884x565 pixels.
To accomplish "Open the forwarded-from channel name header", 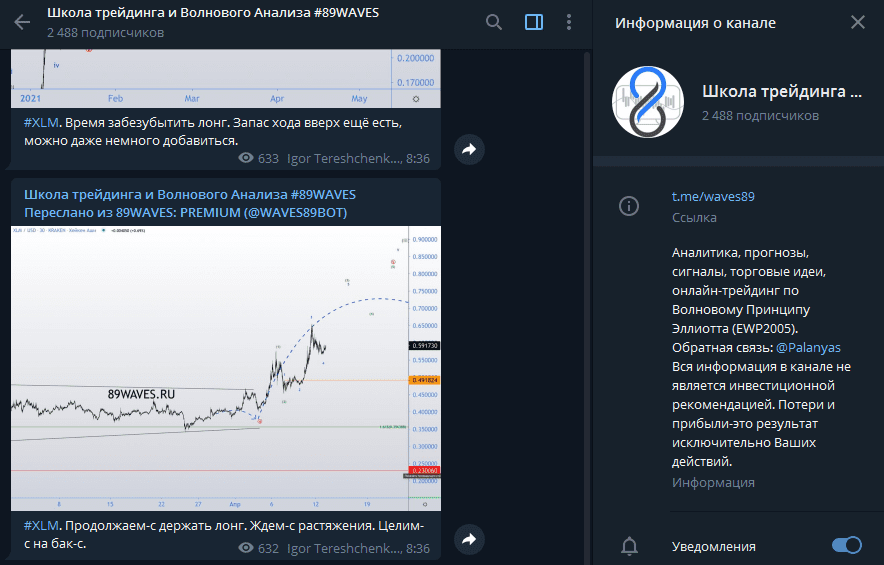I will [x=190, y=195].
